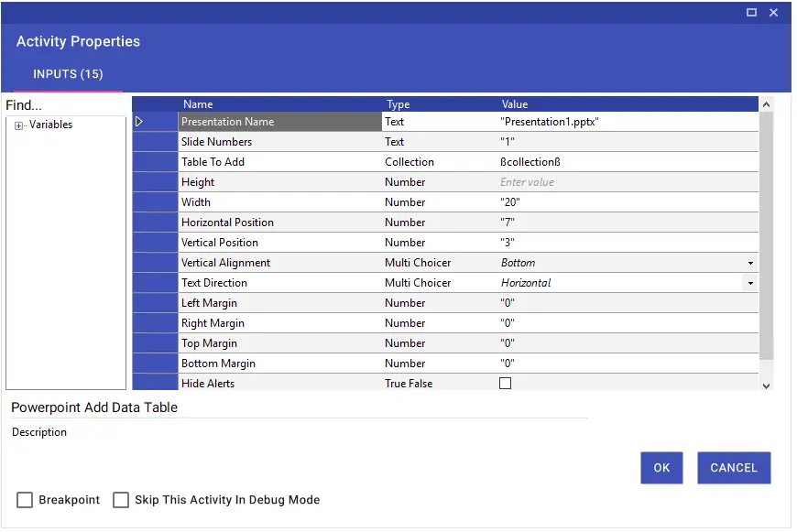
Task: Select the Table To Add collection value
Action: pyautogui.click(x=623, y=162)
